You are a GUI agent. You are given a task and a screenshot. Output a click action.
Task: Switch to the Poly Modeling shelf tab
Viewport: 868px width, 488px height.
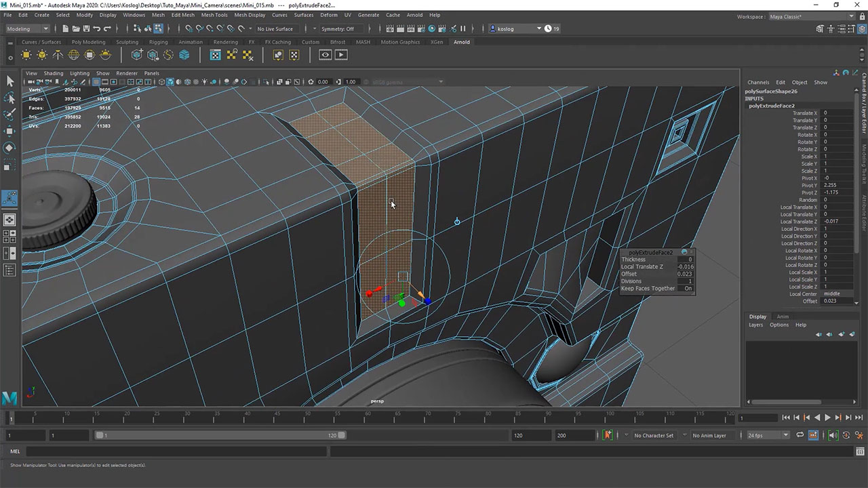88,42
